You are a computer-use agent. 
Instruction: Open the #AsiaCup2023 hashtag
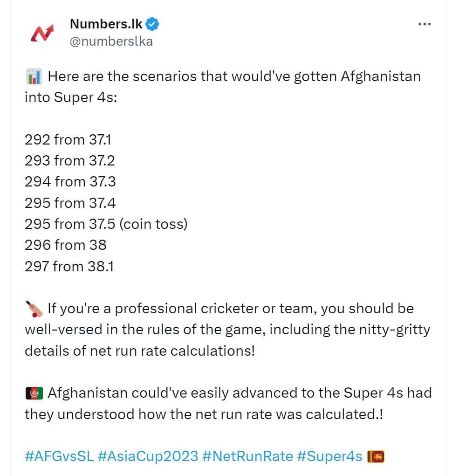tap(148, 456)
